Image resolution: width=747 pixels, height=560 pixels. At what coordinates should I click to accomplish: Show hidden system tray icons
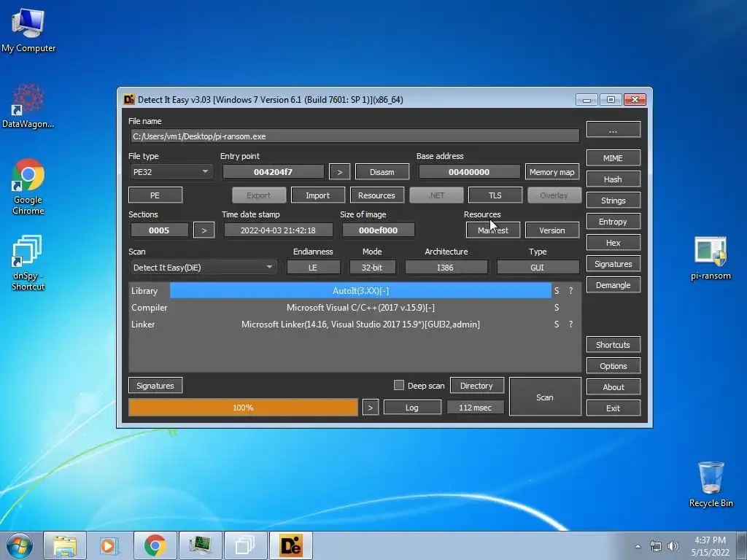[638, 546]
